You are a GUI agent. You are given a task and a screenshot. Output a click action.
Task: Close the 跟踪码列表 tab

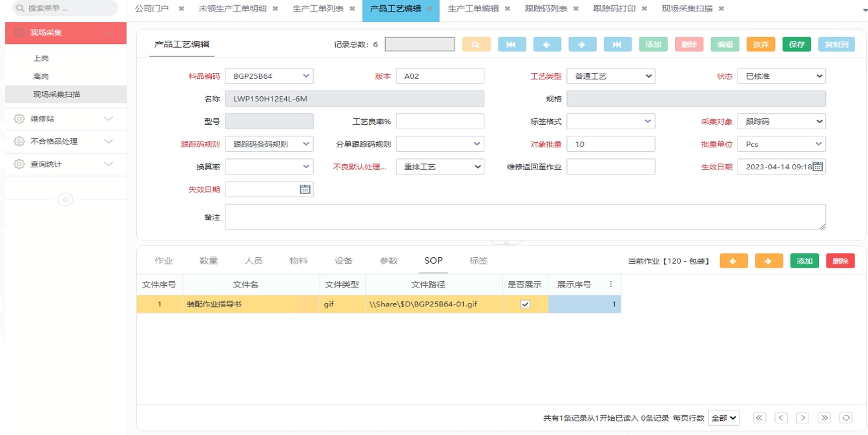coord(575,9)
